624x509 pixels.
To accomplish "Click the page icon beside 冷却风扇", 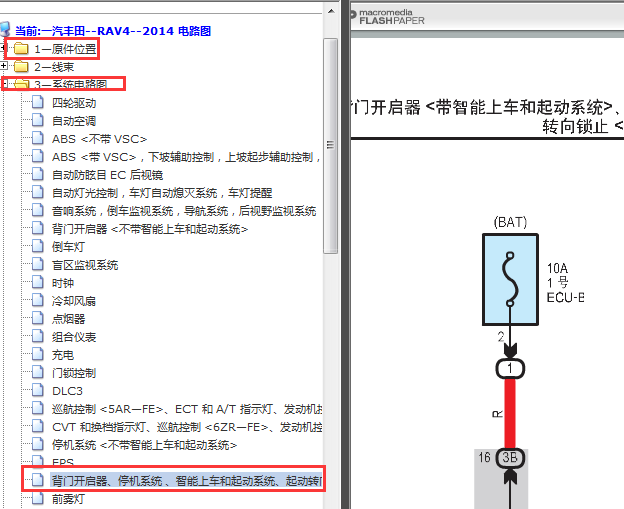I will 38,300.
